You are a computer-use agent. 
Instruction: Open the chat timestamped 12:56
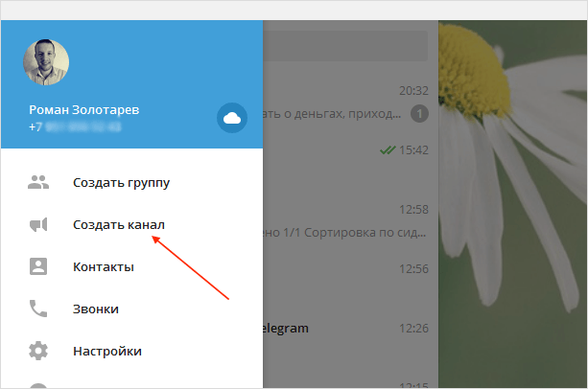[351, 281]
